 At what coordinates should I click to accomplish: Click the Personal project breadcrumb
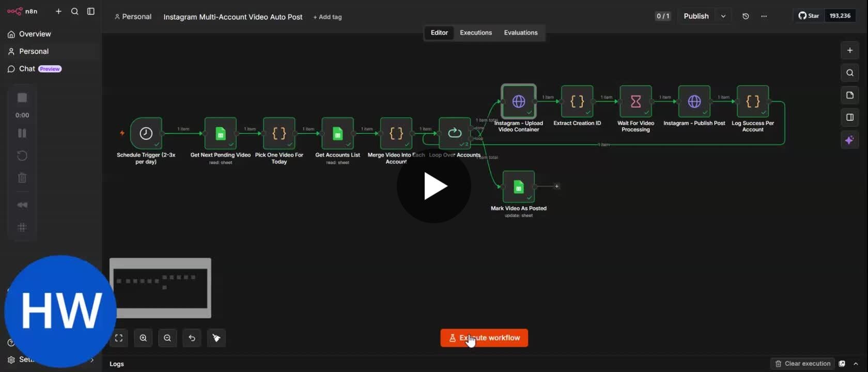click(x=133, y=17)
